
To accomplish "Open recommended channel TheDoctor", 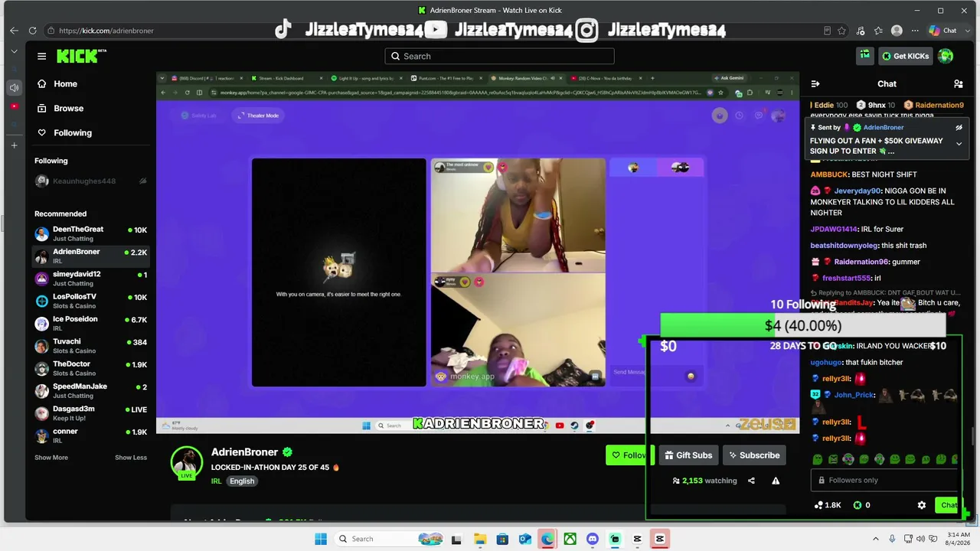I will click(90, 368).
